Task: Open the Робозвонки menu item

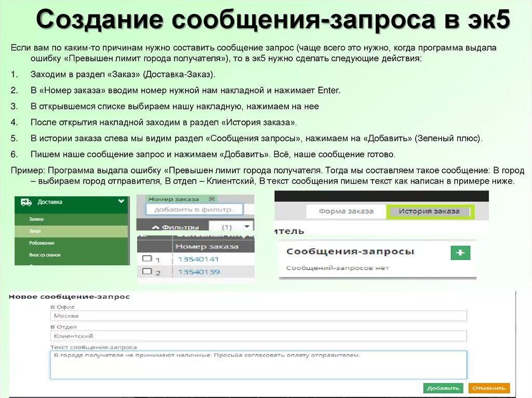Action: click(x=42, y=243)
